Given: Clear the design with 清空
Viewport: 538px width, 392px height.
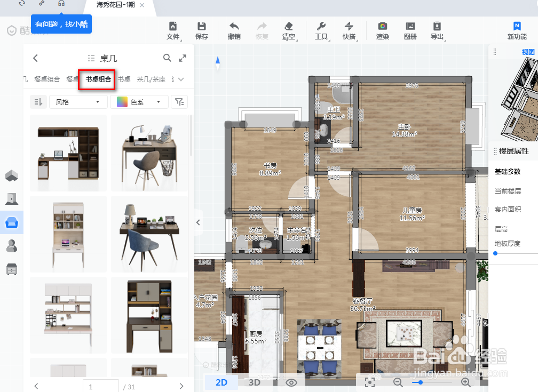Looking at the screenshot, I should pyautogui.click(x=289, y=31).
